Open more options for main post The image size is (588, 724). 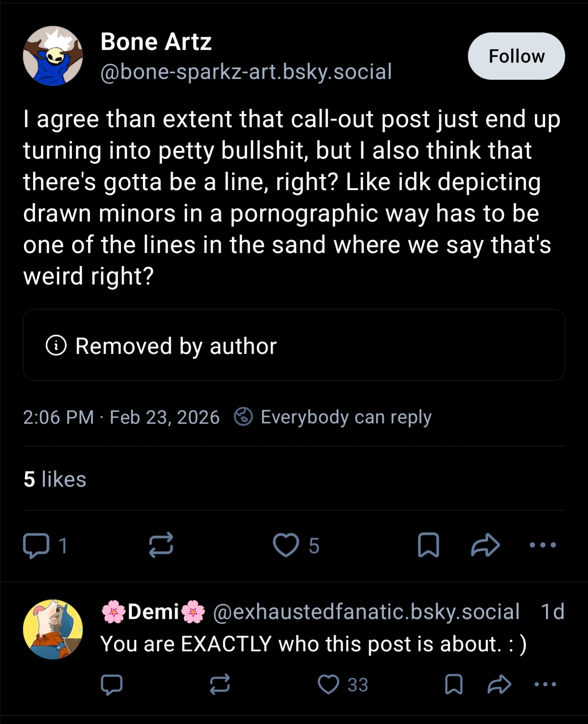(x=542, y=545)
